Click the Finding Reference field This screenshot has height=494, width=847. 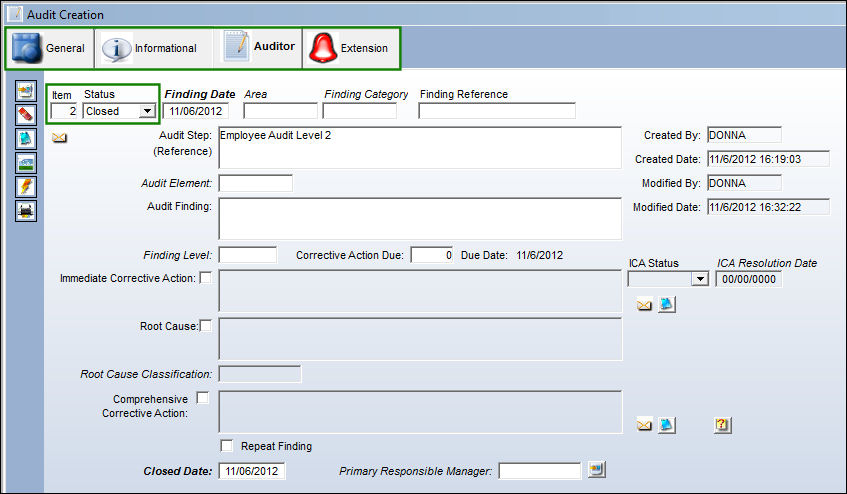pos(497,111)
